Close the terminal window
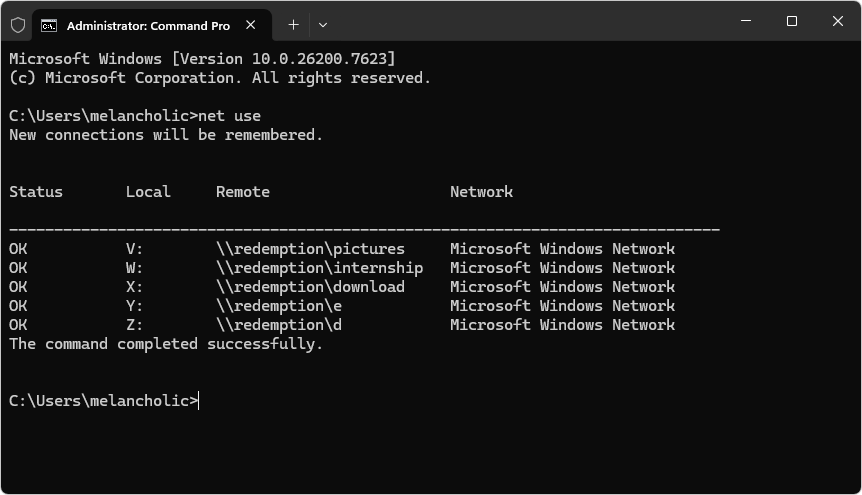The image size is (862, 495). [x=837, y=21]
